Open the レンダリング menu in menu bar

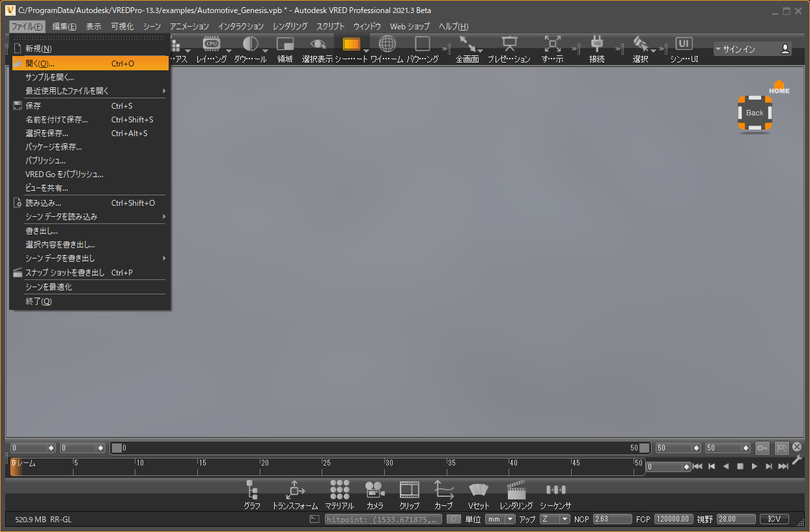click(x=290, y=27)
